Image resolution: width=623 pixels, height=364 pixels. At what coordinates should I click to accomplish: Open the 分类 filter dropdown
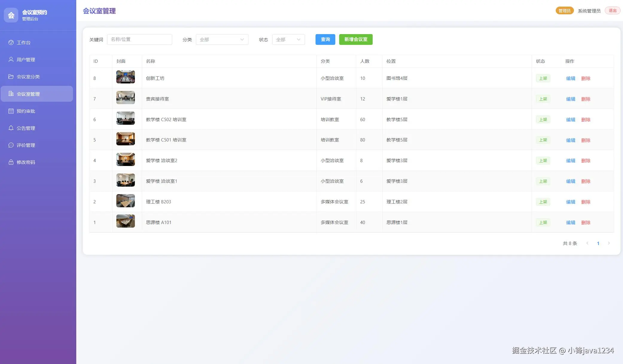[x=222, y=39]
